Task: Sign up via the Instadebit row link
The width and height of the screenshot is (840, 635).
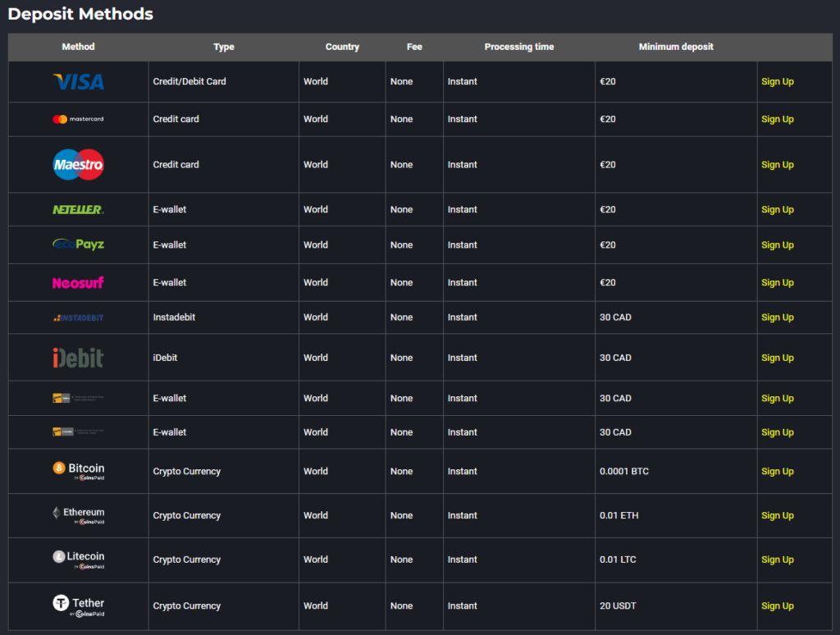Action: (778, 317)
